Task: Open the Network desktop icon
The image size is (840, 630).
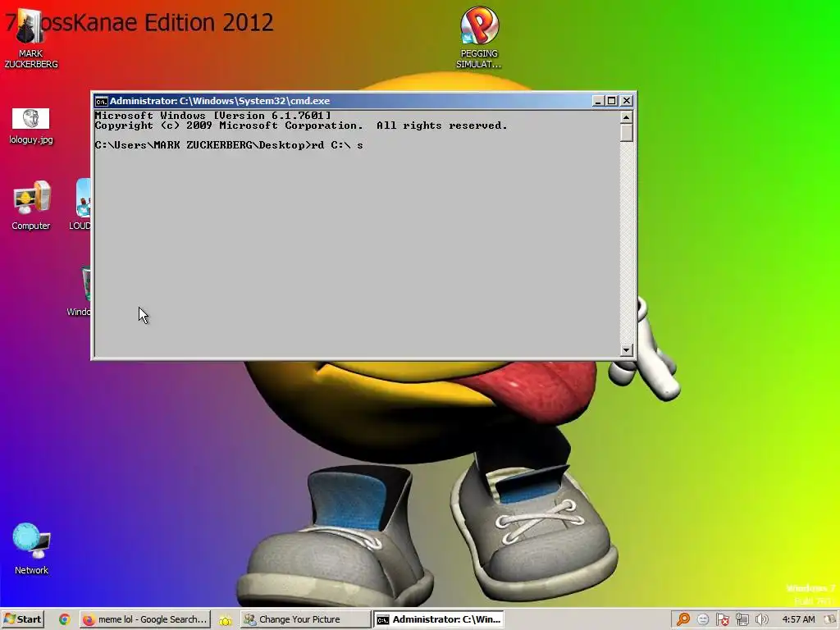Action: click(x=31, y=549)
